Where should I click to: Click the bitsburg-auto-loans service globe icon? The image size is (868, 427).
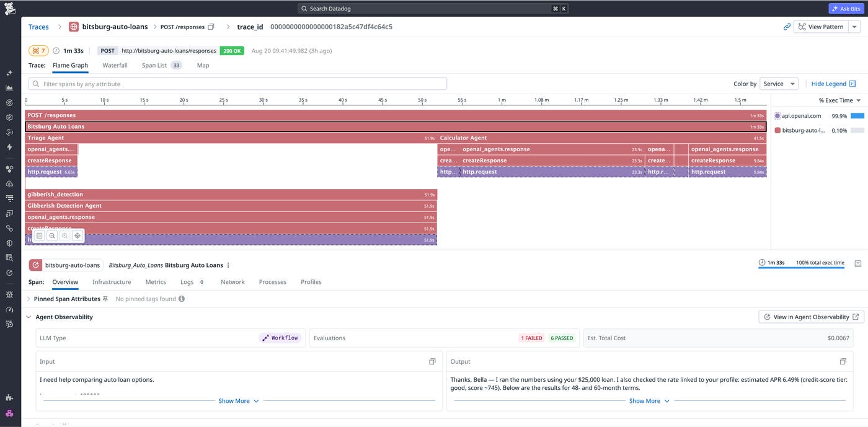click(x=74, y=27)
